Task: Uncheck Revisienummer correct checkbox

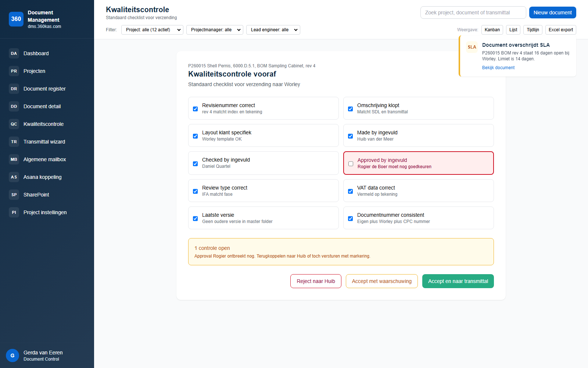Action: (x=196, y=109)
